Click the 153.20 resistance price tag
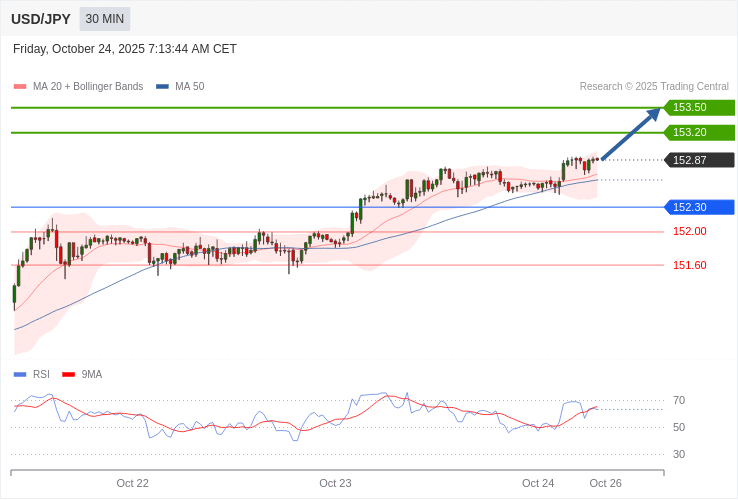 pos(699,133)
